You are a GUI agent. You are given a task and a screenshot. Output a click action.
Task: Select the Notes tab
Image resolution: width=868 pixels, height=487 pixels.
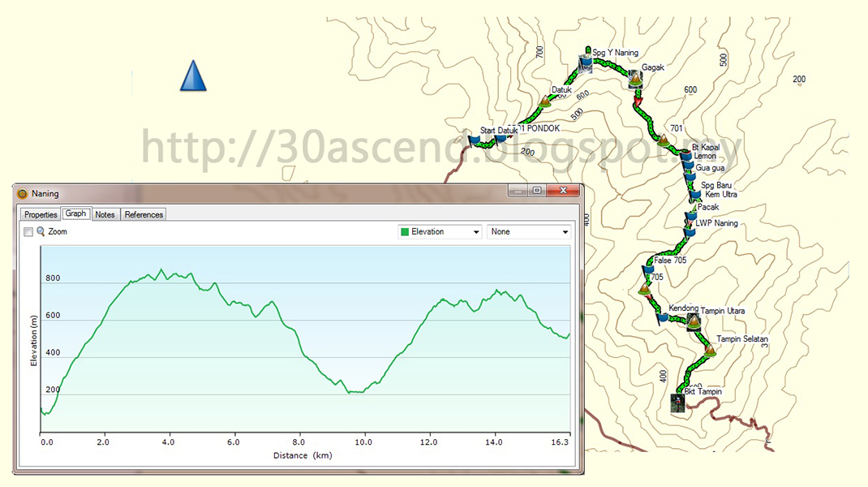coord(105,214)
